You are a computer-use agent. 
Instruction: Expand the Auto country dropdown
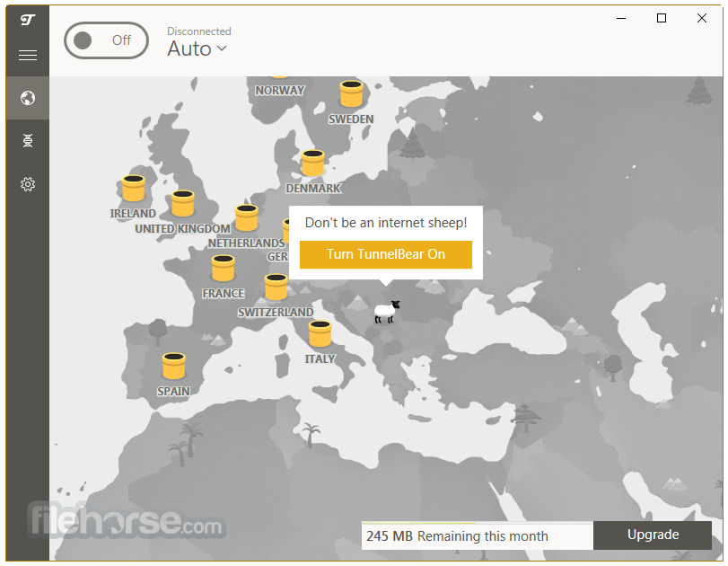pos(197,49)
